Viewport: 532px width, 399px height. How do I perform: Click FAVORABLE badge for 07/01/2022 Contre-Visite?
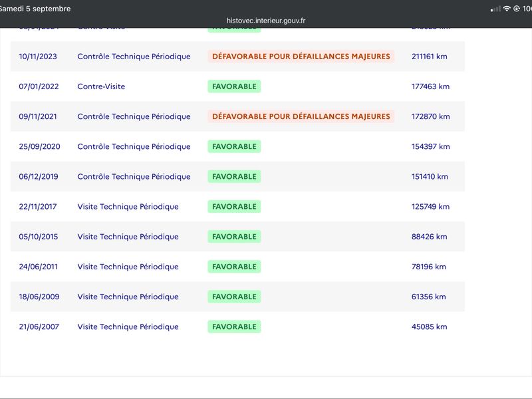tap(234, 86)
